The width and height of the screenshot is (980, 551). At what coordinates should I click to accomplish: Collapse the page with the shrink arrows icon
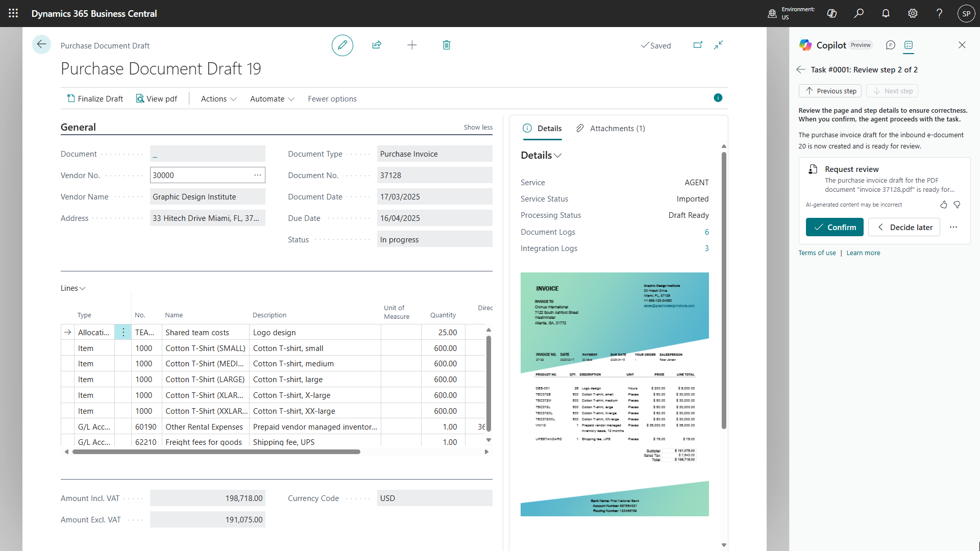[x=719, y=45]
